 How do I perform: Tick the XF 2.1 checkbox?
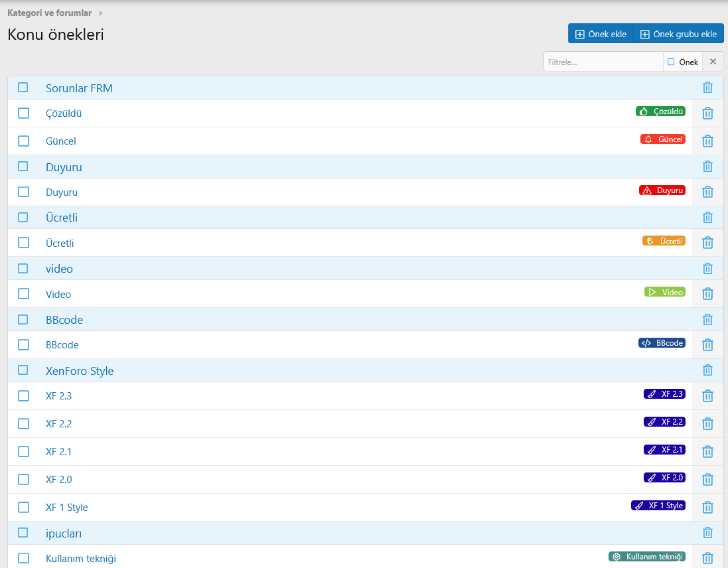coord(24,452)
